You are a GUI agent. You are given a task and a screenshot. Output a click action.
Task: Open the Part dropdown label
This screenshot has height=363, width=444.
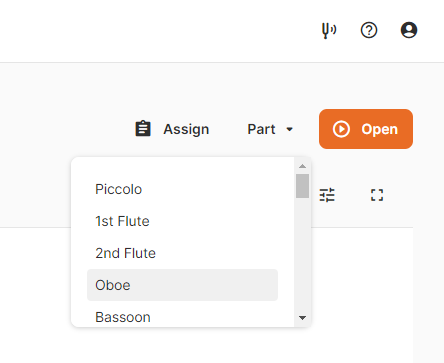pos(261,129)
